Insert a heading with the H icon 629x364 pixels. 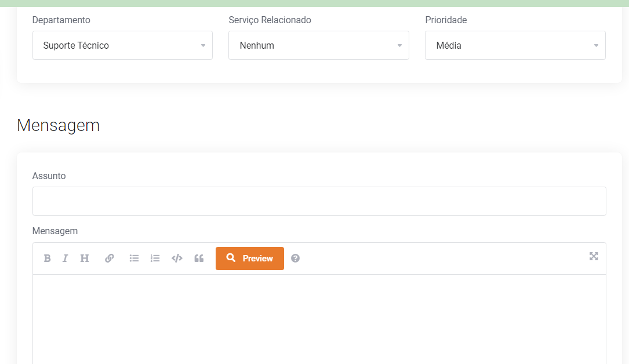tap(85, 259)
